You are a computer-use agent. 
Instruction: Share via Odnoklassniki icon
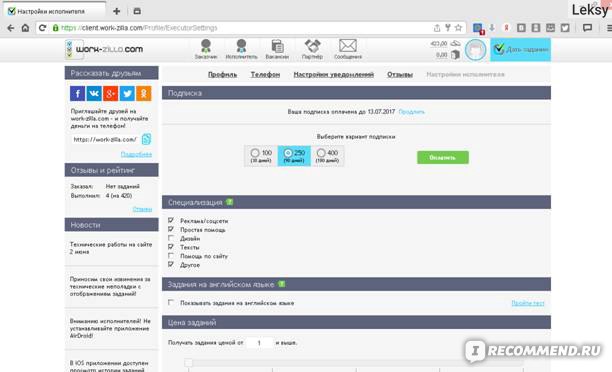[x=144, y=93]
